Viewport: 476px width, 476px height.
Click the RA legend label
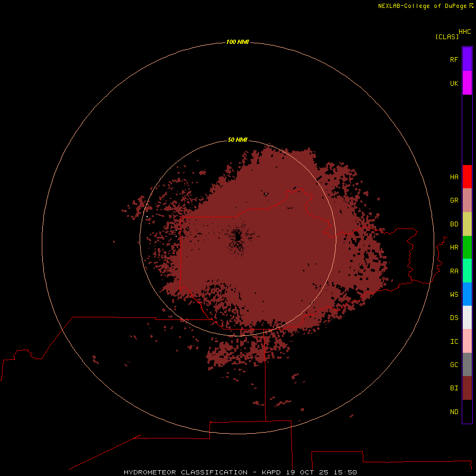(454, 271)
